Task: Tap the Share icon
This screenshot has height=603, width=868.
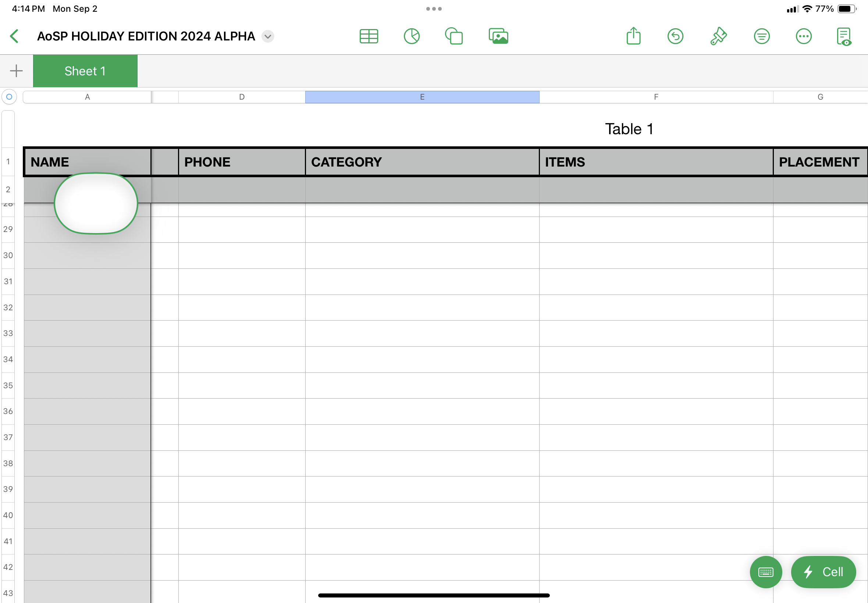Action: coord(633,36)
